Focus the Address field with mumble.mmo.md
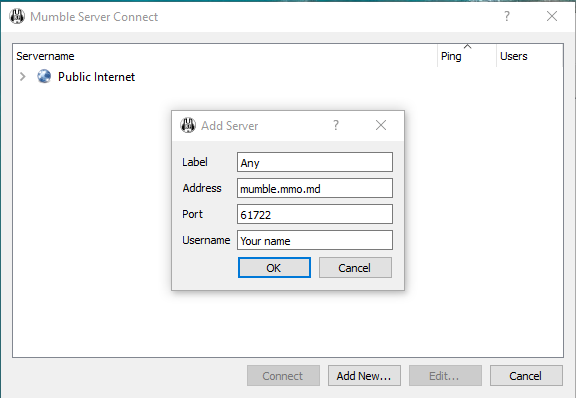The height and width of the screenshot is (398, 576). pos(315,188)
